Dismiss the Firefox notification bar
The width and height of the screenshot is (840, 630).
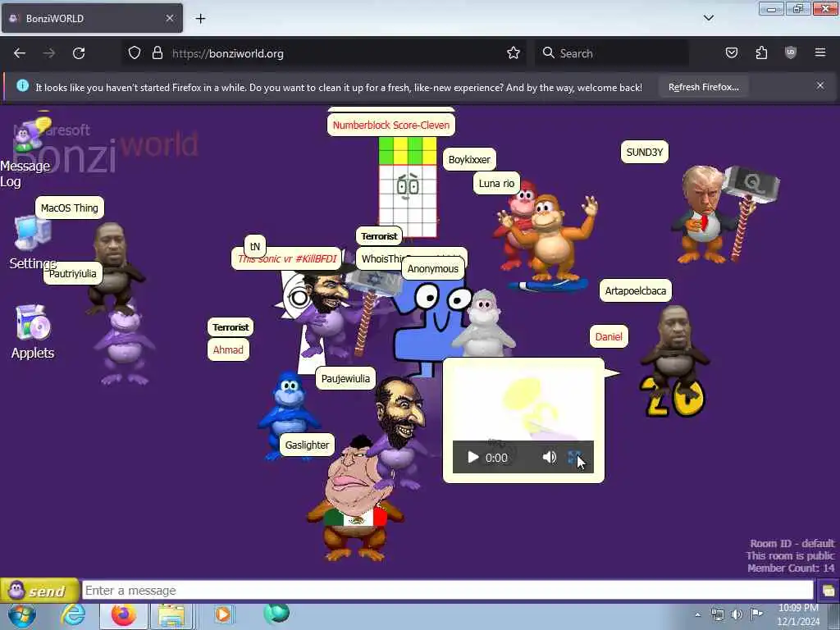820,85
